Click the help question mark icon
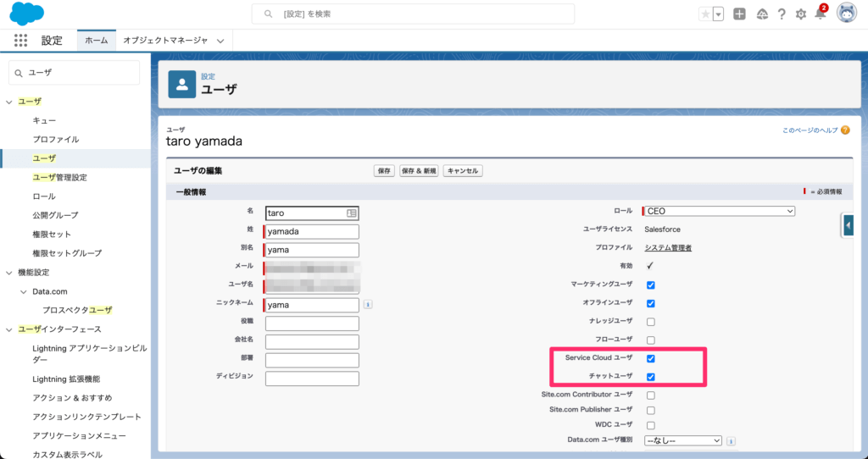868x459 pixels. [x=782, y=14]
